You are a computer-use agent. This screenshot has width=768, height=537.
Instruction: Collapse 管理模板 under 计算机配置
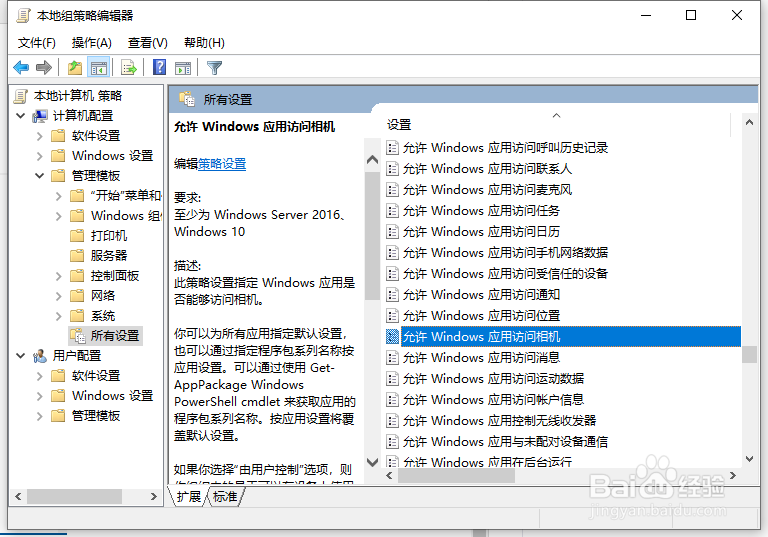(x=40, y=175)
